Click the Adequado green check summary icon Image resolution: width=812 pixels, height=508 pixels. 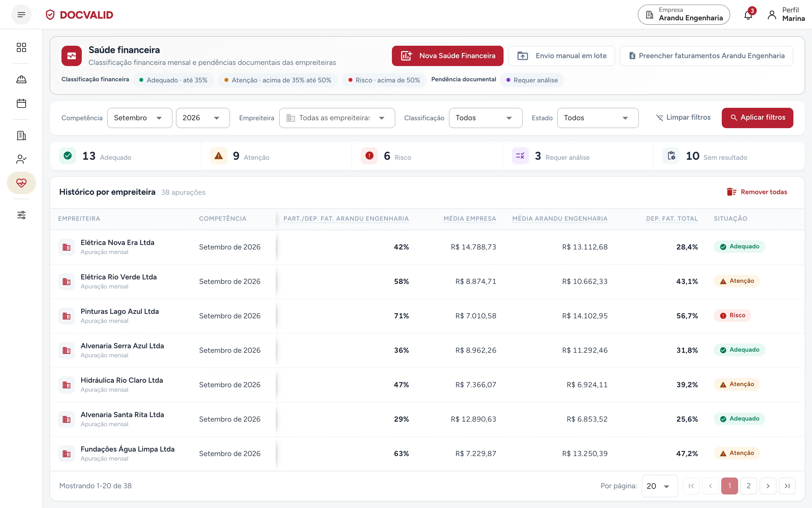[68, 156]
